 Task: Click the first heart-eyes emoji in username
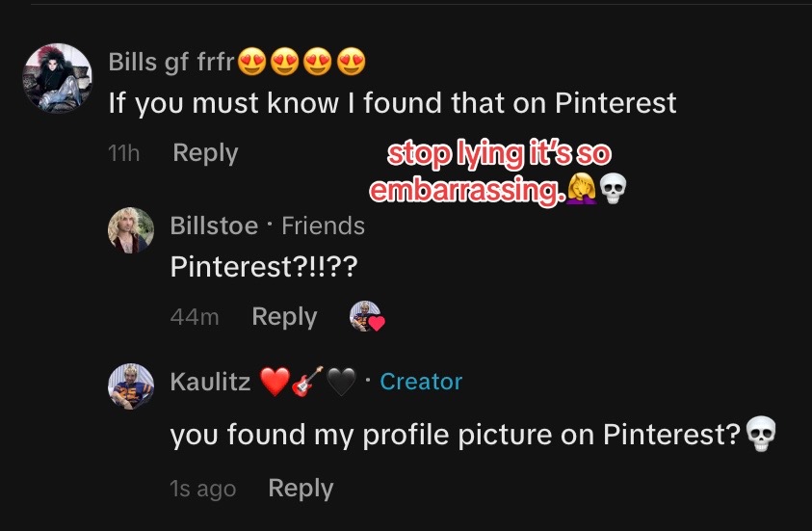point(252,62)
